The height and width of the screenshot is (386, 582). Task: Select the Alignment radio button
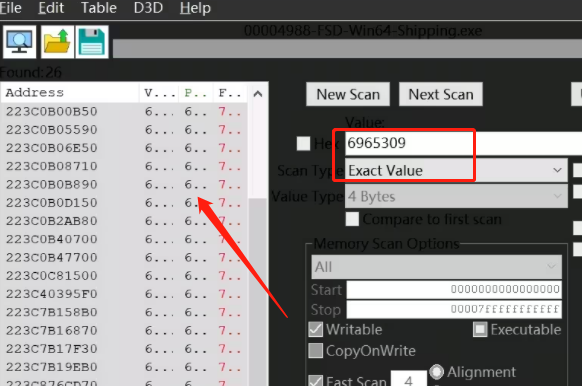point(436,372)
